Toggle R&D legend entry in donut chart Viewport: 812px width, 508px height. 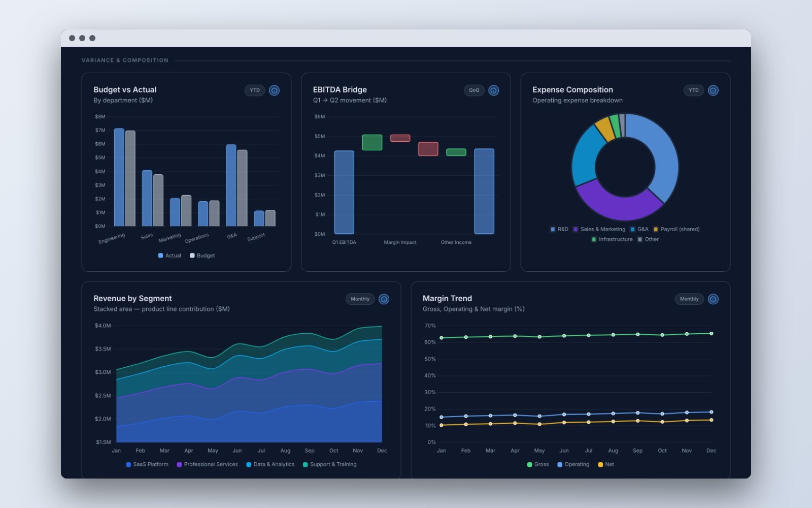(x=559, y=229)
